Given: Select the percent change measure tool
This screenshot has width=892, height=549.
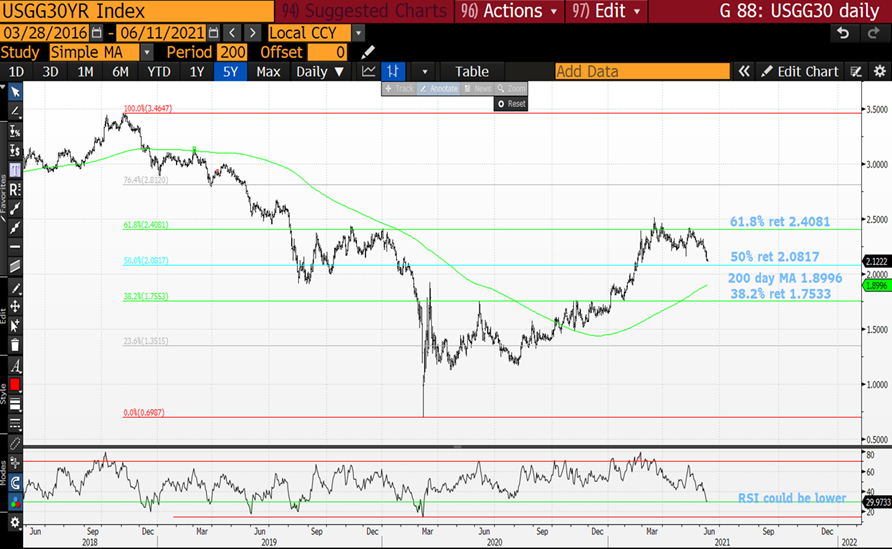Looking at the screenshot, I should pyautogui.click(x=15, y=131).
